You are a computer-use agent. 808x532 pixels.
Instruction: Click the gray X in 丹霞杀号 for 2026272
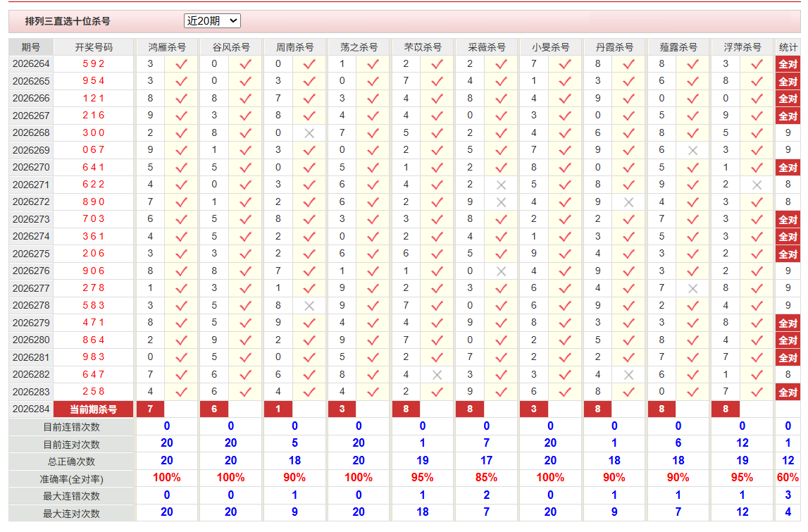tap(628, 202)
